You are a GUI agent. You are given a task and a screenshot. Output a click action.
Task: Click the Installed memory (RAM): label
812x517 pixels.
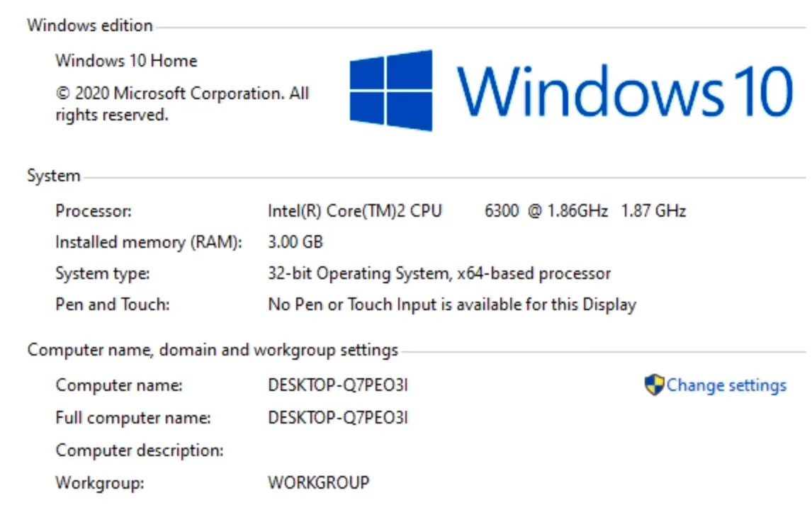(149, 242)
